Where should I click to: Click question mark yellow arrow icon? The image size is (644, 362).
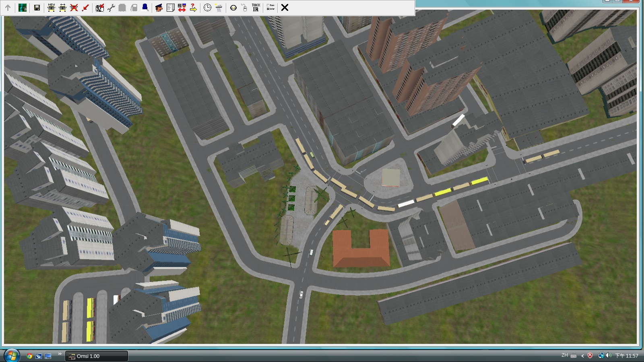(x=193, y=8)
